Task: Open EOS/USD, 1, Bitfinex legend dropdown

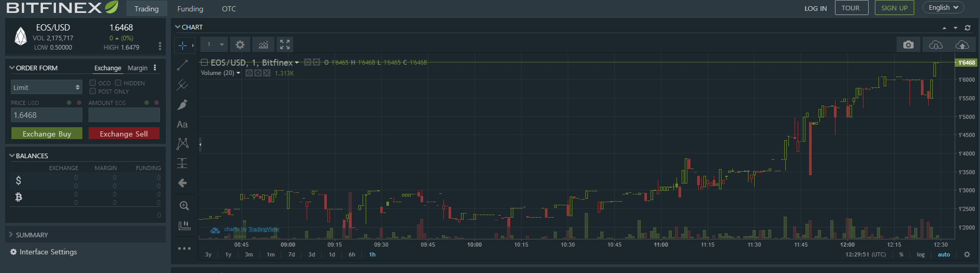Action: [x=297, y=63]
